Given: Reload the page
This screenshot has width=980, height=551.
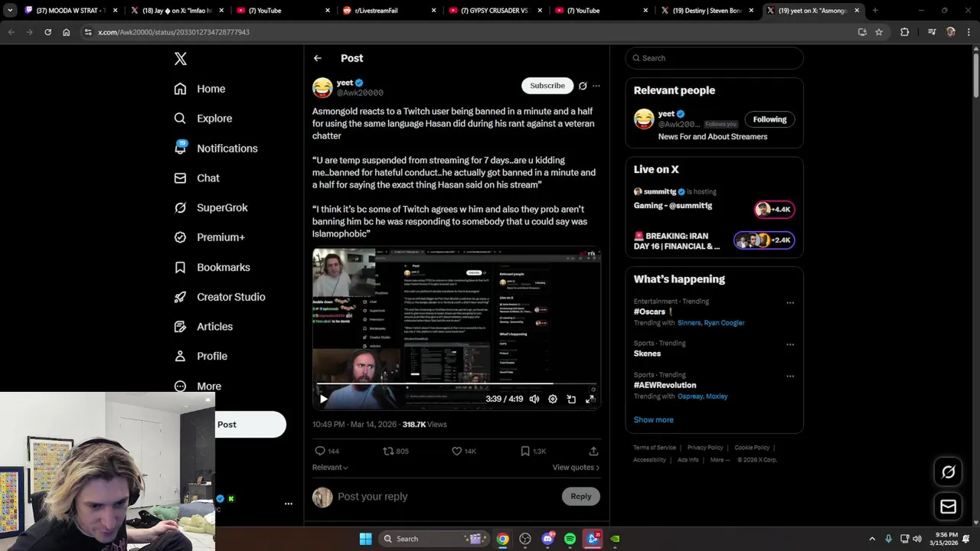Looking at the screenshot, I should (47, 32).
